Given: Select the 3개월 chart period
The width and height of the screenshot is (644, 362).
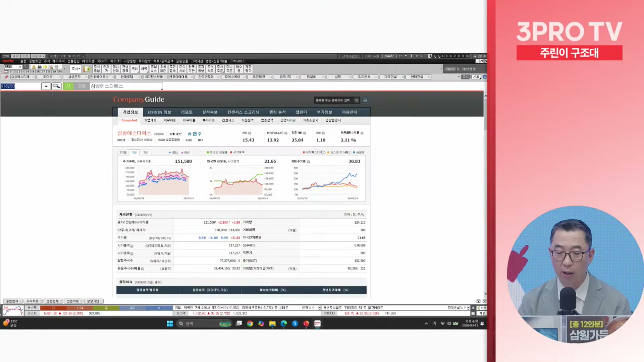Looking at the screenshot, I should (123, 153).
